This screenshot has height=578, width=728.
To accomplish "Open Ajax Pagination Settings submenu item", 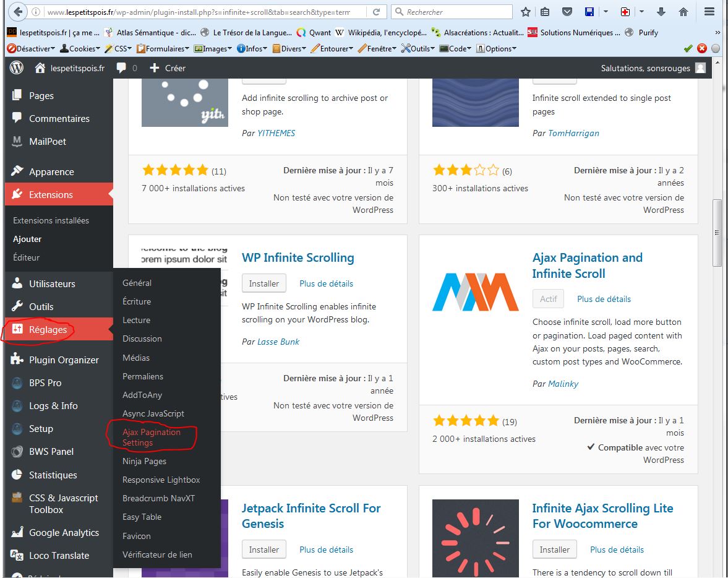I will point(151,437).
